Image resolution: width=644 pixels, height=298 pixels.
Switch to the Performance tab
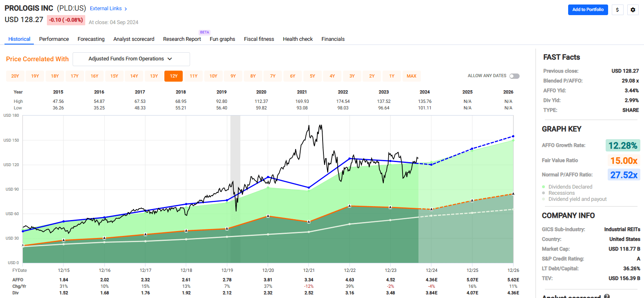(x=54, y=39)
